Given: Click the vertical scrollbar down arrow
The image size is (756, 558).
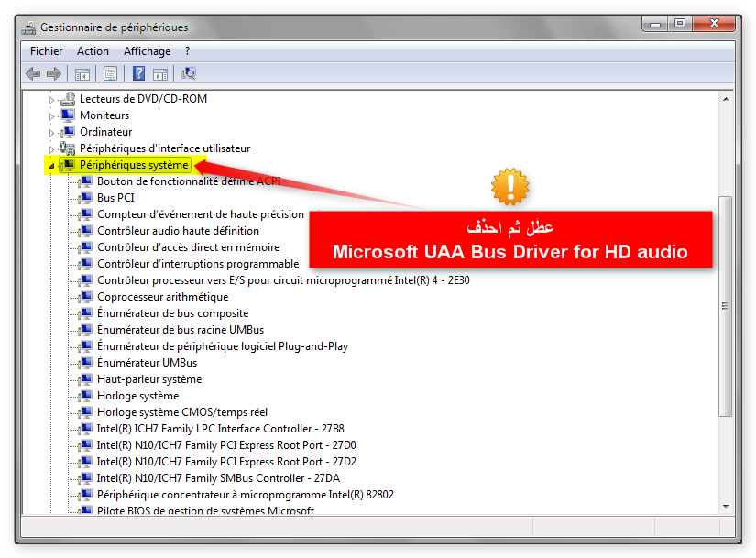Looking at the screenshot, I should pos(725,505).
